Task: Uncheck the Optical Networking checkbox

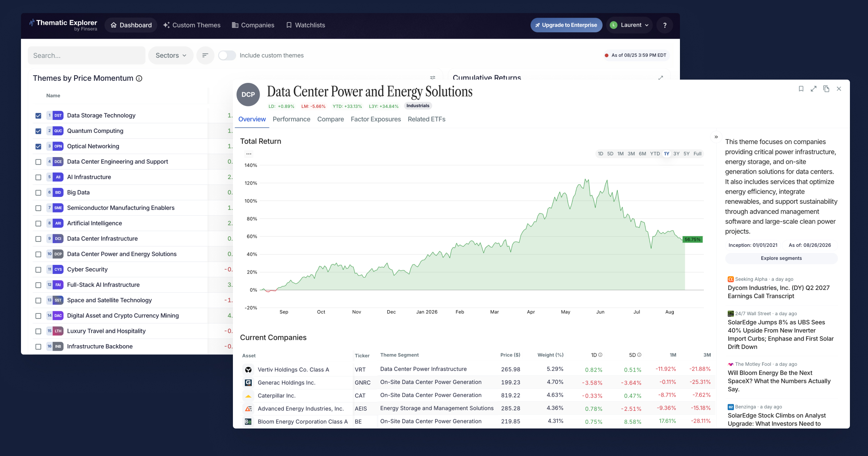Action: coord(38,147)
